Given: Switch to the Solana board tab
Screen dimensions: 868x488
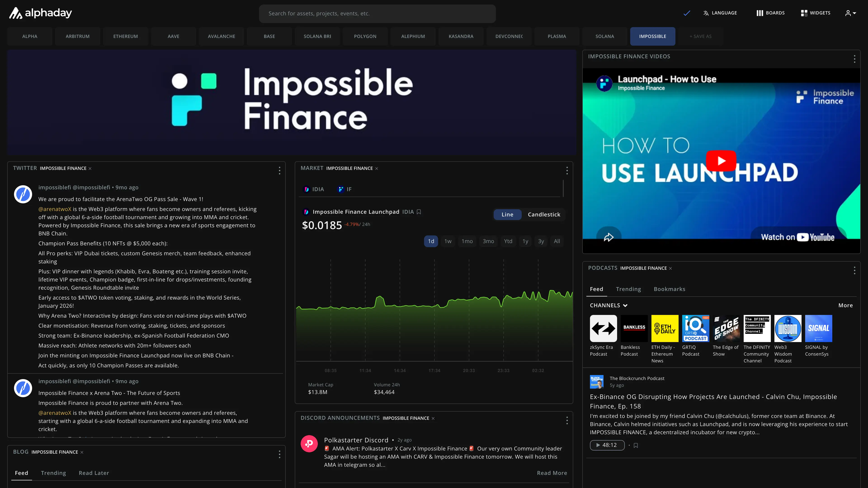Looking at the screenshot, I should [605, 36].
